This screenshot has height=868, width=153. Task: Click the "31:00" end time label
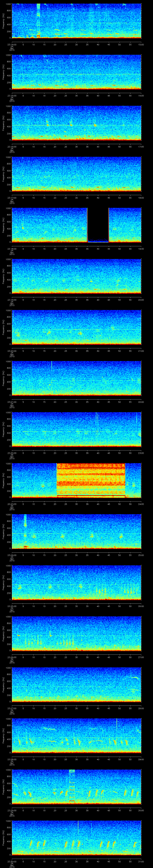[141, 861]
